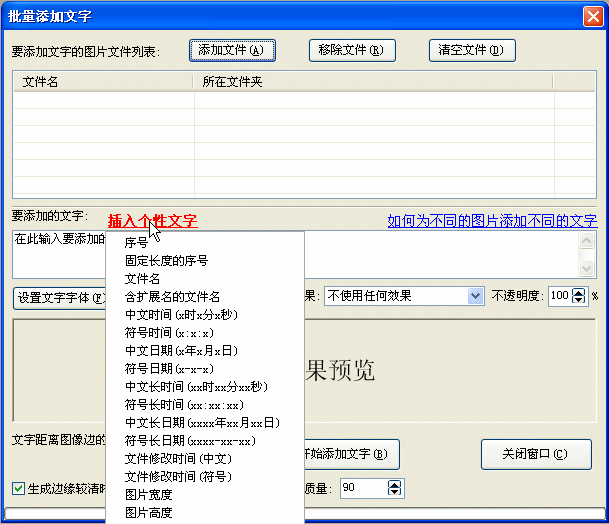The image size is (609, 524).
Task: Click the 添加文件 button
Action: [231, 50]
